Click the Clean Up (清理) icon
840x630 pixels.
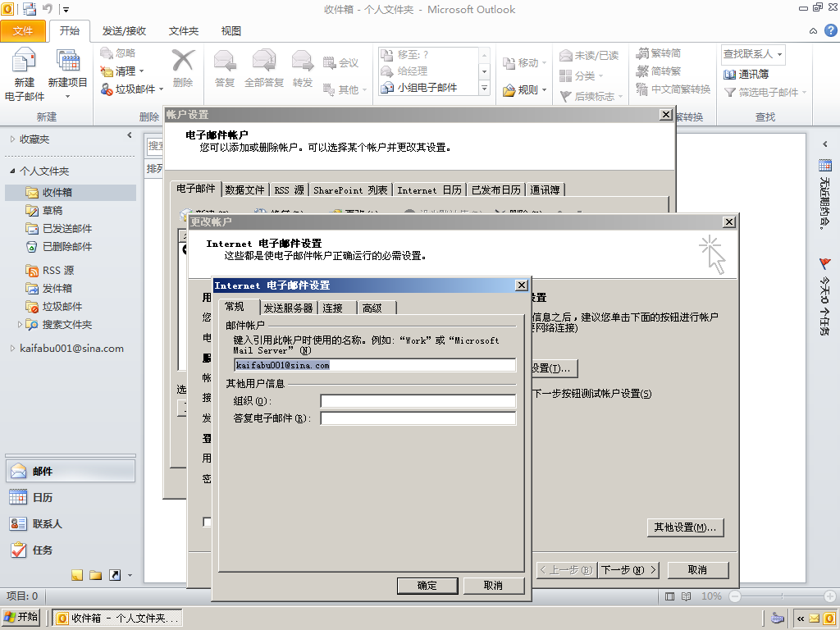[x=107, y=71]
